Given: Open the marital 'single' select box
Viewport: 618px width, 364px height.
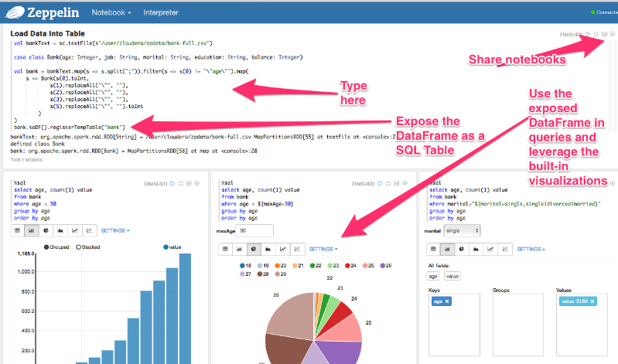Looking at the screenshot, I should 462,230.
